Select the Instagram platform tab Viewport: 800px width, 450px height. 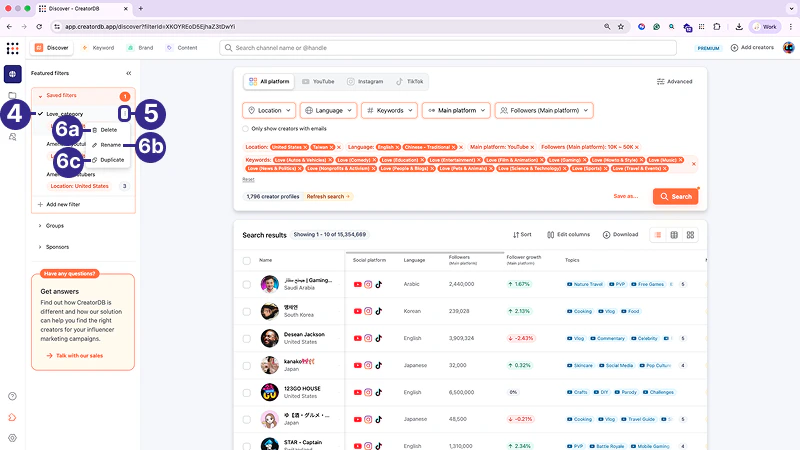pyautogui.click(x=365, y=82)
